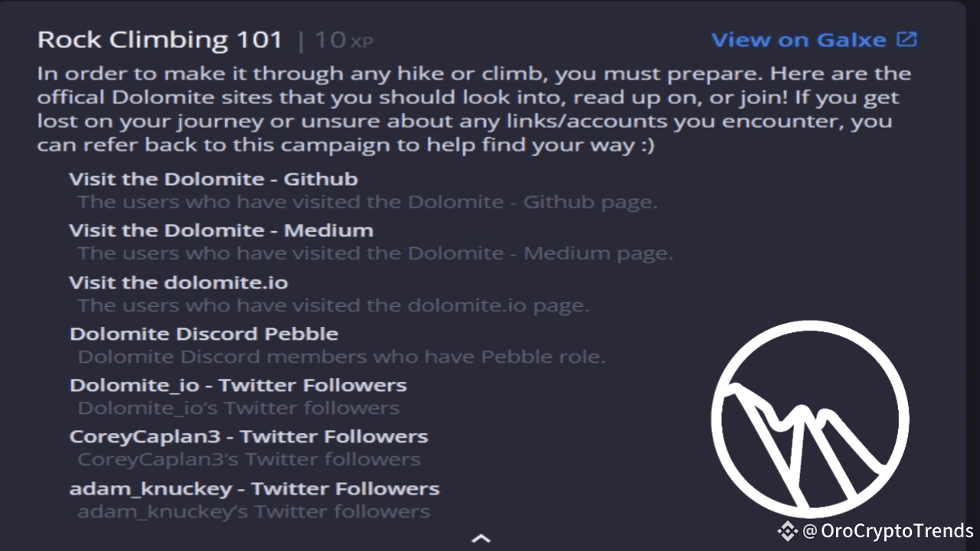The height and width of the screenshot is (551, 980).
Task: Open the @OroCryptoTrends handle watermark
Action: click(888, 530)
